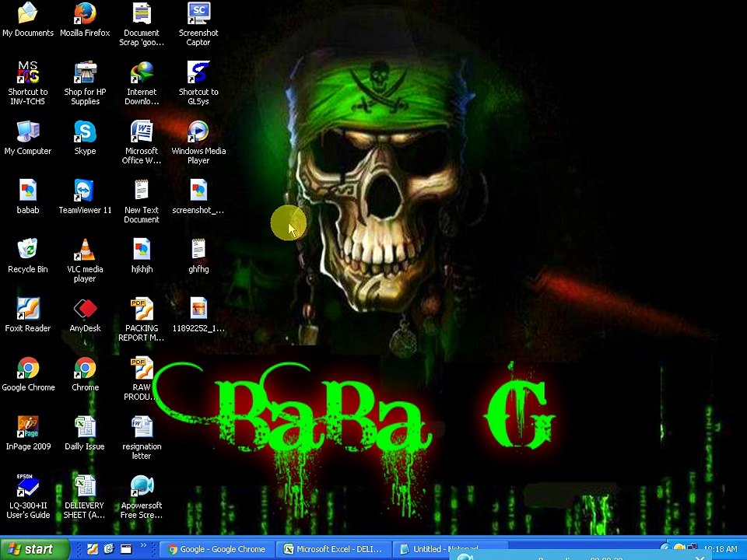Click the taskbar clock

tap(720, 549)
